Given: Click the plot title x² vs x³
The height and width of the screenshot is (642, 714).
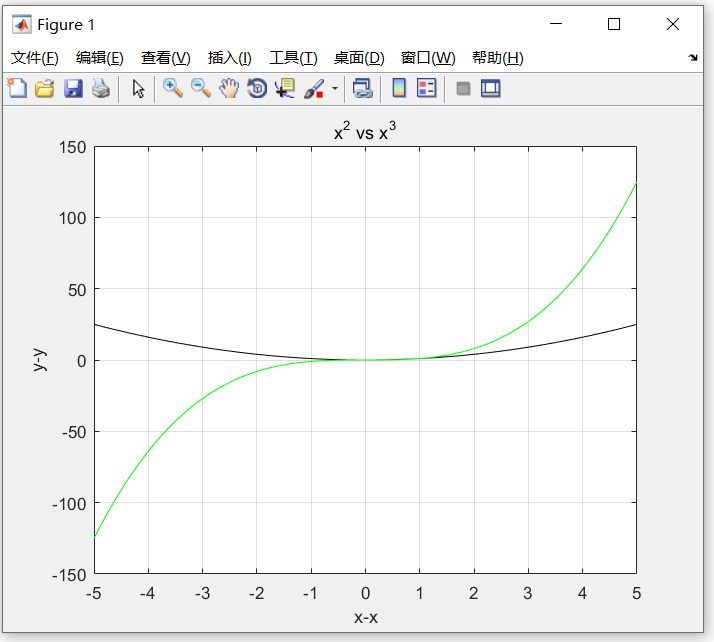Looking at the screenshot, I should coord(365,131).
